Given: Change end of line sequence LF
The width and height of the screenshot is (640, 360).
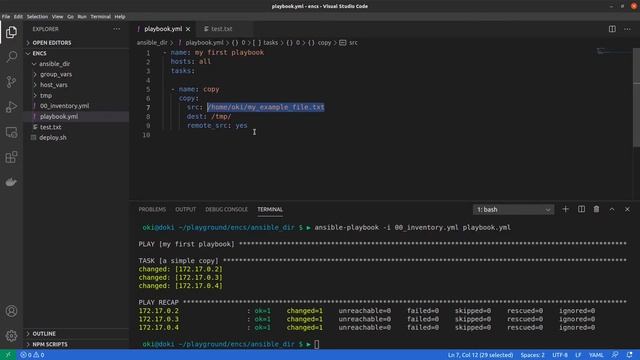Looking at the screenshot, I should point(578,355).
